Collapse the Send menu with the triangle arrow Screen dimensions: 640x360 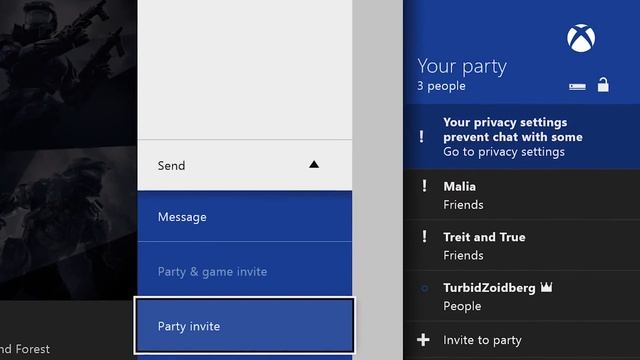[314, 164]
